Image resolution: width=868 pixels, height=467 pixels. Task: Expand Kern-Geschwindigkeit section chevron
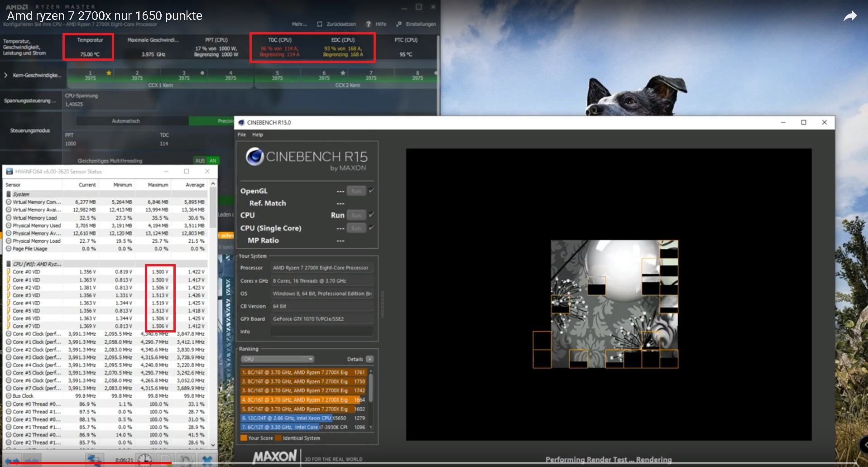(5, 75)
